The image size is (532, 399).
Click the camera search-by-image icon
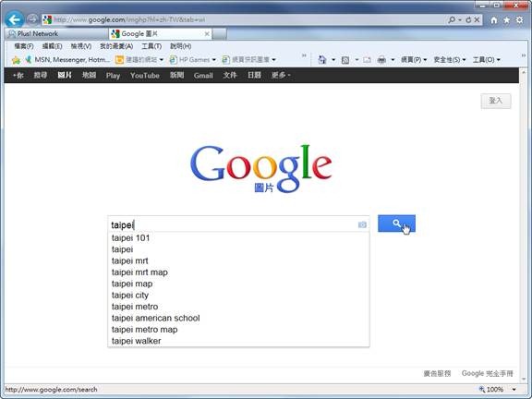pos(362,224)
